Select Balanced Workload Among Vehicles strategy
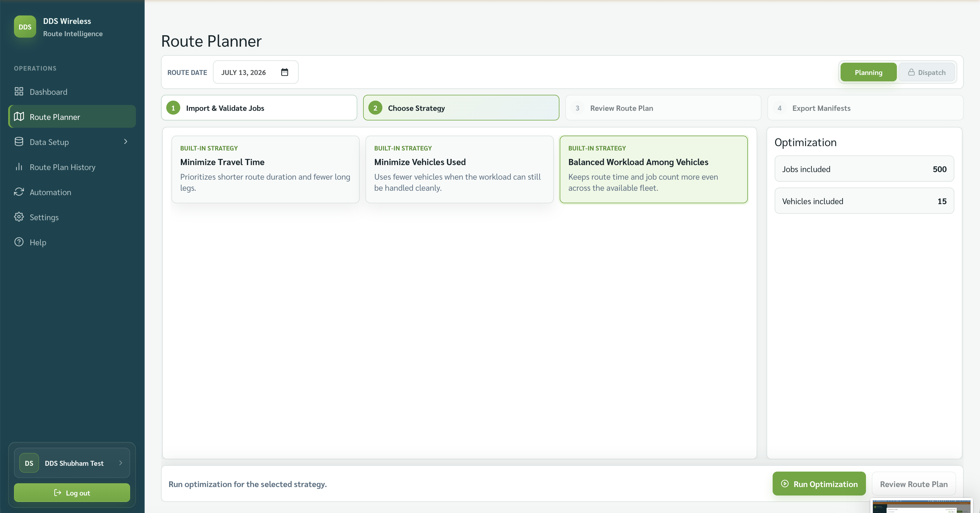 pos(653,169)
